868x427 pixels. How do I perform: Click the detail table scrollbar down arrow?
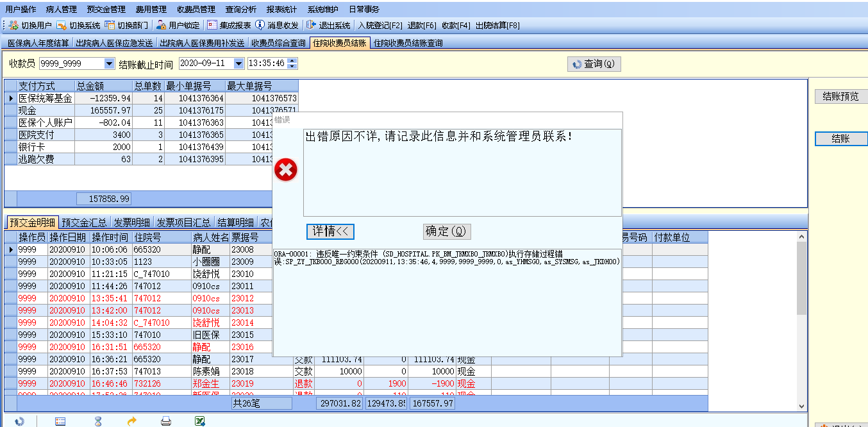[x=801, y=406]
